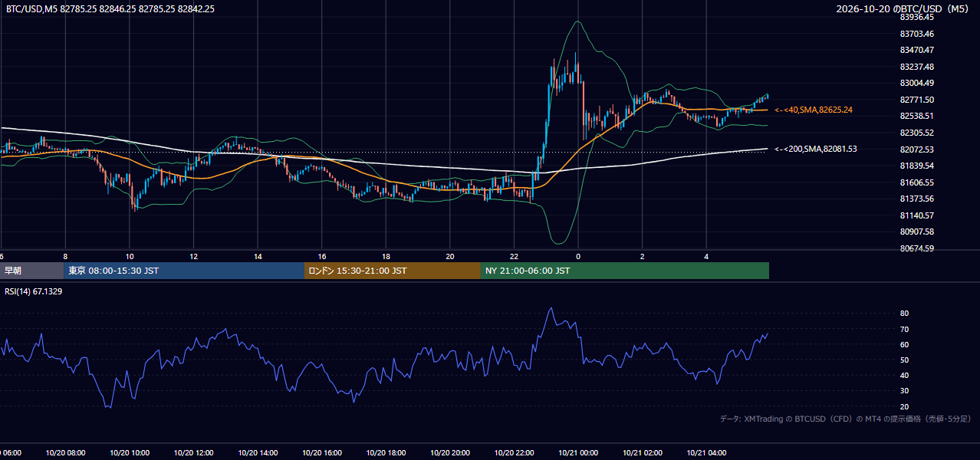Screen dimensions: 980x460
Task: Click the bottom date label 10/21 02:00
Action: pos(643,453)
